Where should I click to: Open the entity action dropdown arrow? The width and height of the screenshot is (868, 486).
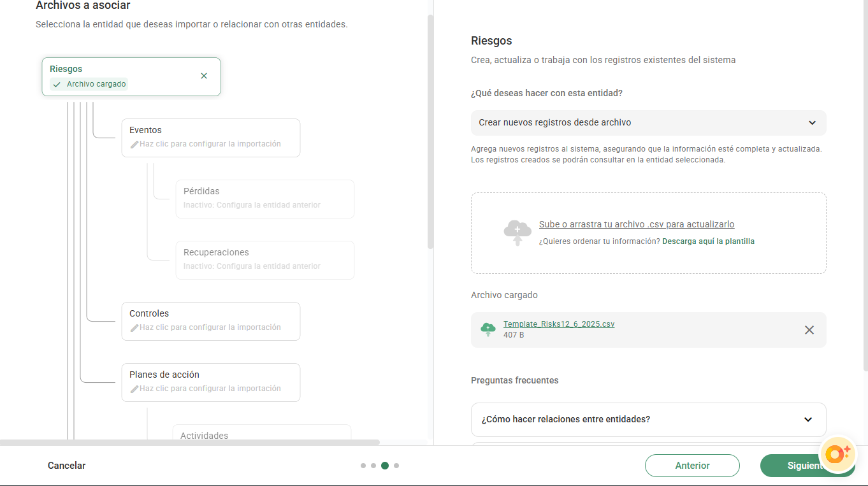click(812, 123)
